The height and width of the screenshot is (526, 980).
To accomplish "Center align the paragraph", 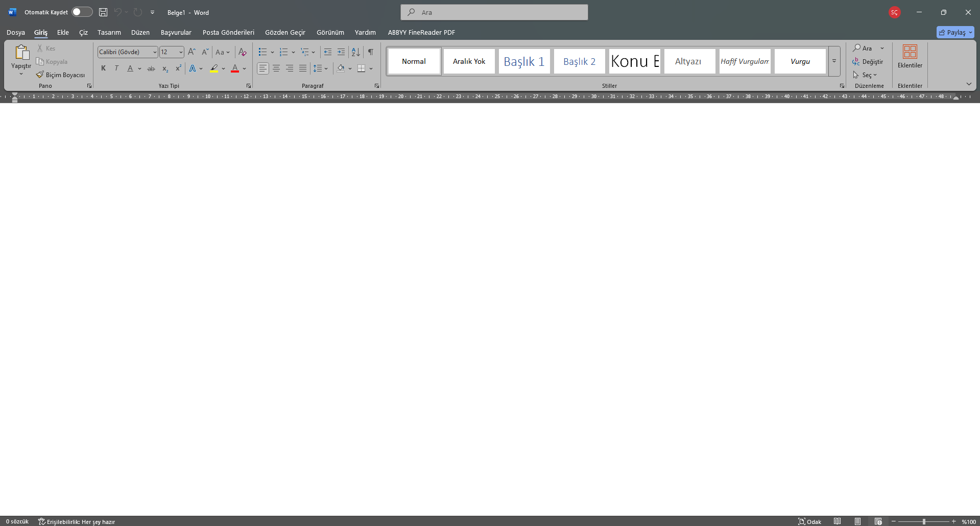I will (276, 68).
